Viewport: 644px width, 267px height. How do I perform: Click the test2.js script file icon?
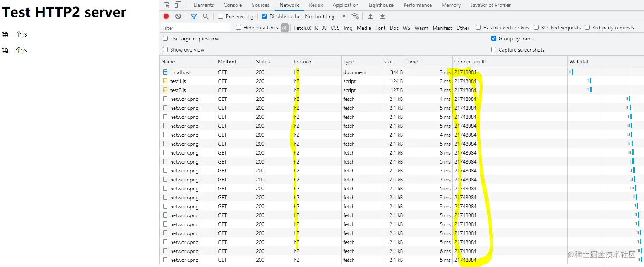(165, 90)
